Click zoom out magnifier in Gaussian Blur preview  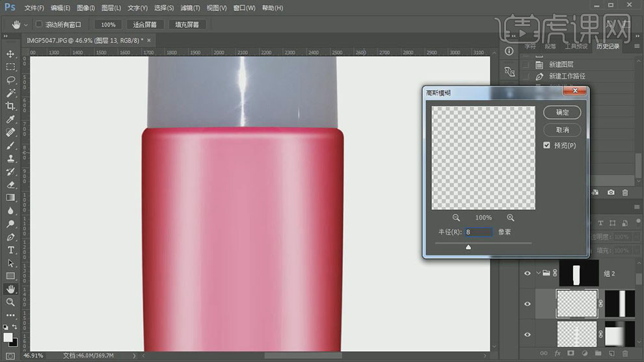tap(456, 218)
